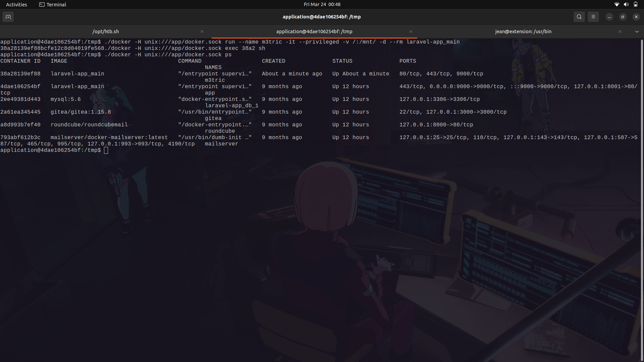Image resolution: width=644 pixels, height=362 pixels.
Task: Open a new terminal tab
Action: (8, 17)
